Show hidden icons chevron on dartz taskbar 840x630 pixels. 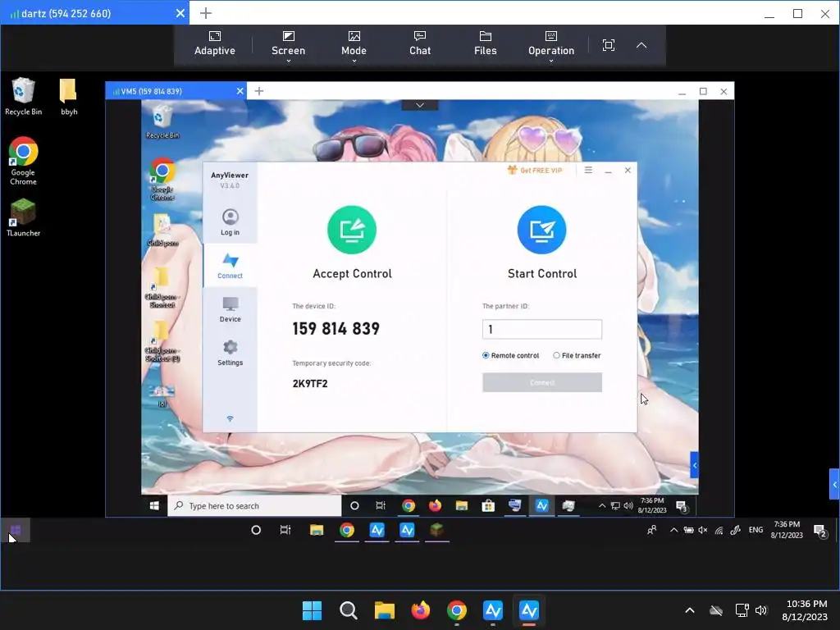click(x=673, y=531)
